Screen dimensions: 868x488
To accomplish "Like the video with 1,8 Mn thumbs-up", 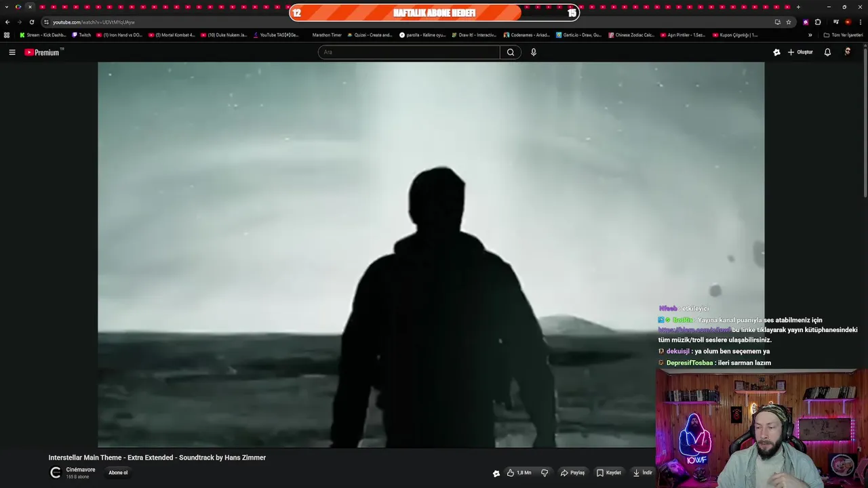I will click(x=519, y=473).
